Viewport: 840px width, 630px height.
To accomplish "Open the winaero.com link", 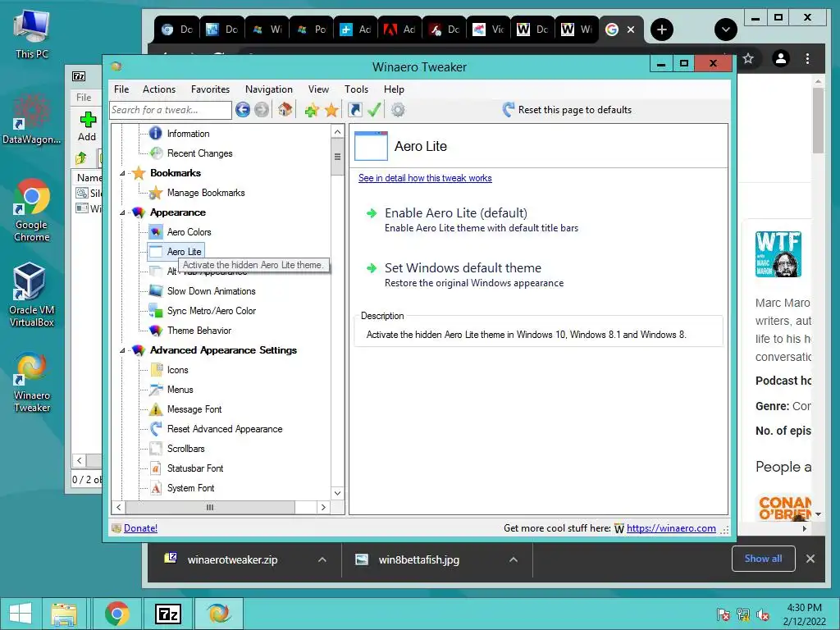I will click(x=671, y=528).
